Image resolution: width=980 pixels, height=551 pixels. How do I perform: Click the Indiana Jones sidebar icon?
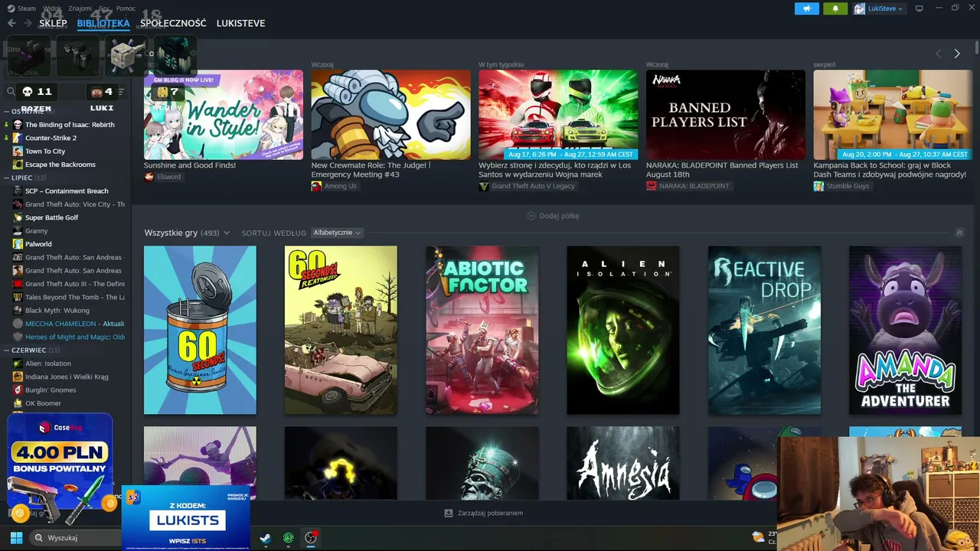point(18,377)
